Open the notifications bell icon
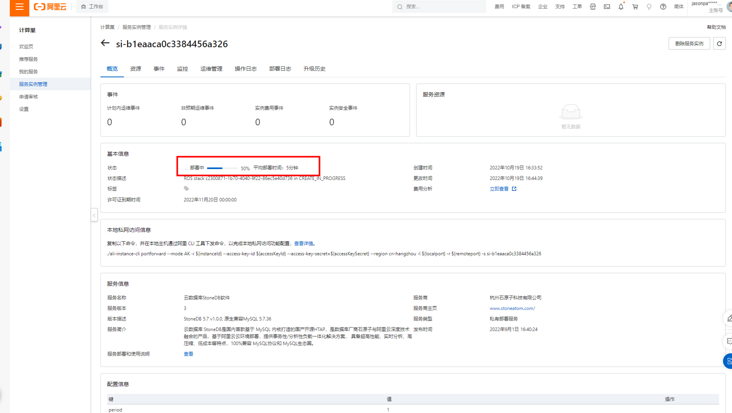 621,7
